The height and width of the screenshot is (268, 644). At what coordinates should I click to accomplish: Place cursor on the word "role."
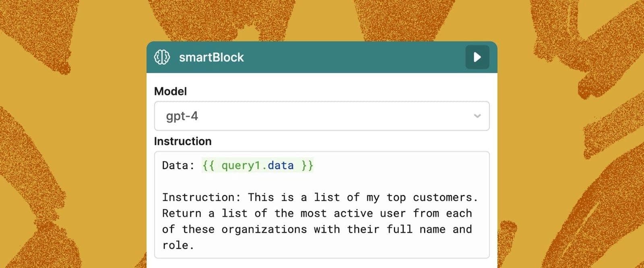click(x=178, y=245)
